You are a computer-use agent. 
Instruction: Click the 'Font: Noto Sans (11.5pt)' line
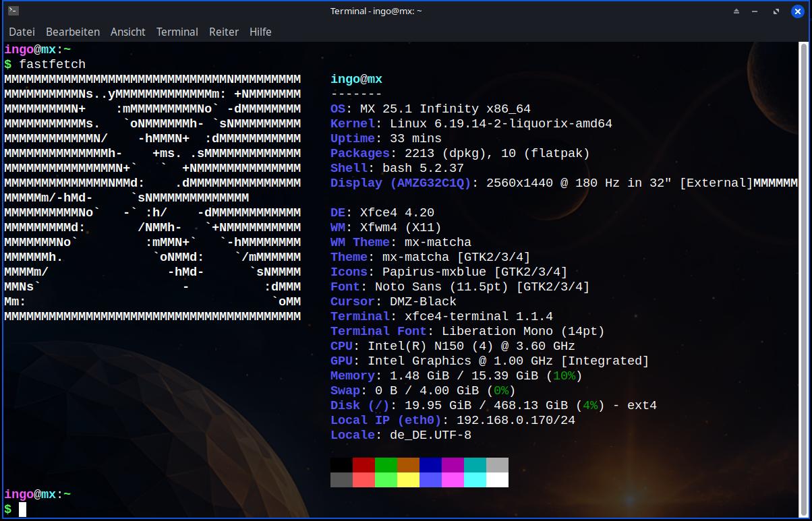coord(460,286)
